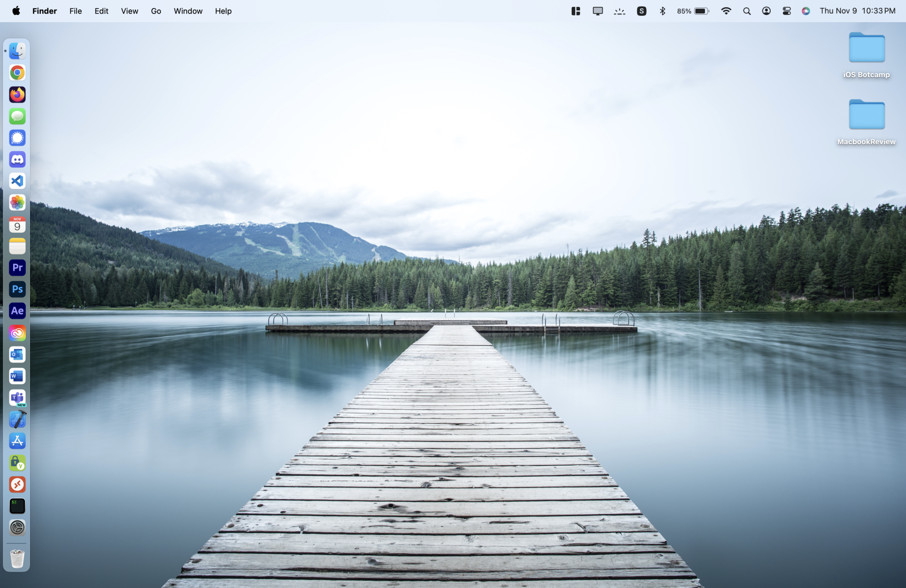The width and height of the screenshot is (906, 588).
Task: Open the Trash in the dock
Action: pos(17,559)
